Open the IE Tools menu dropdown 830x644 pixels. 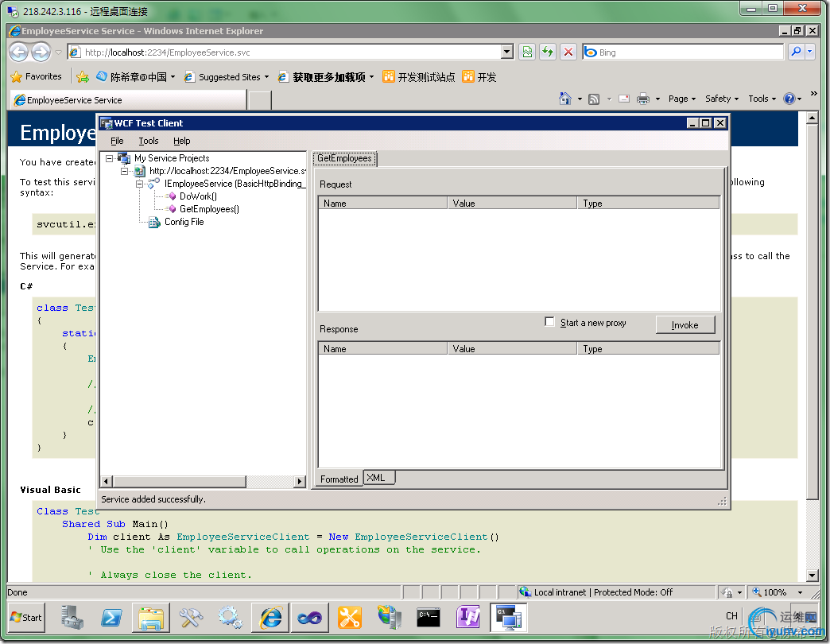[x=762, y=99]
